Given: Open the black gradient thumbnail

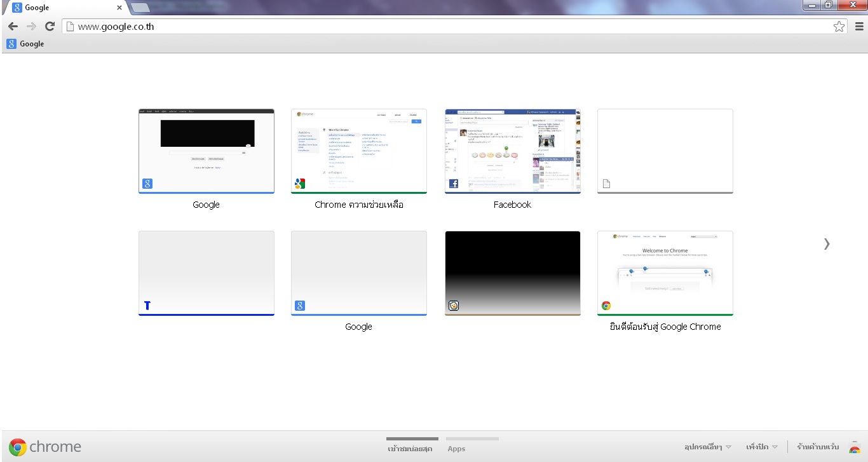Looking at the screenshot, I should click(513, 273).
